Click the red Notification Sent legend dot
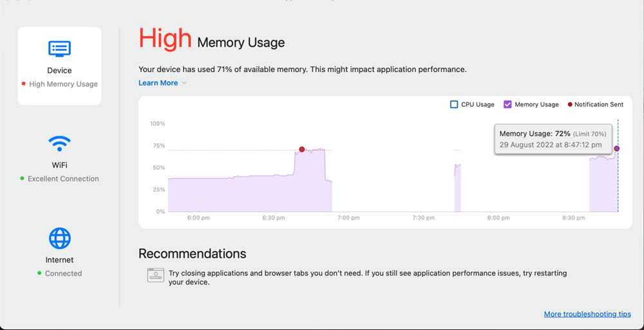Viewport: 644px width, 330px height. click(569, 104)
